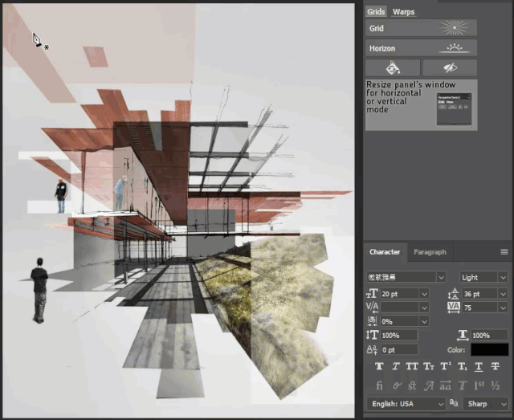Click the fractions ½ icon

tap(496, 385)
